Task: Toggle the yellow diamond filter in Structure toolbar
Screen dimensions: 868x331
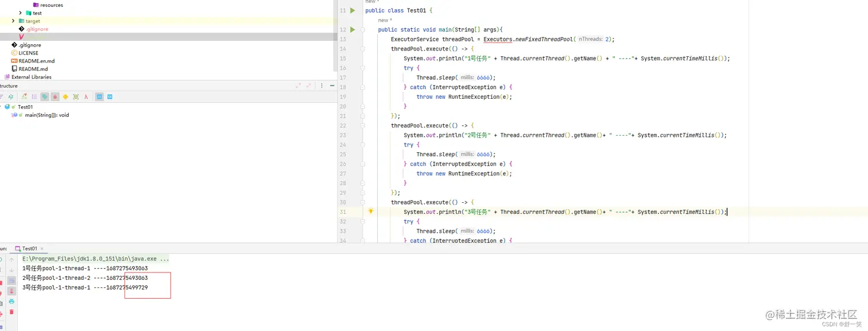Action: 65,97
